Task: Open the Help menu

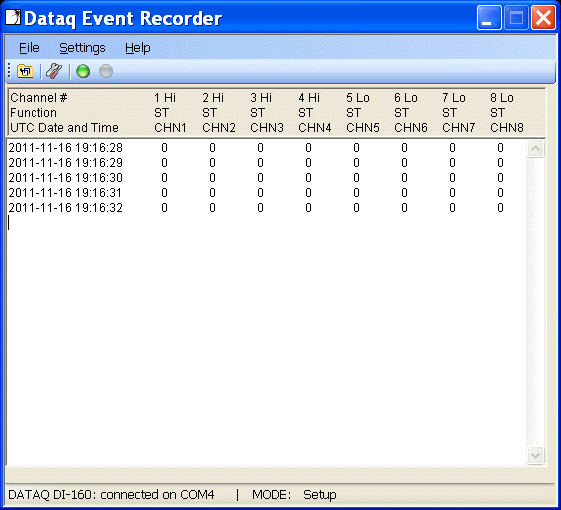Action: pyautogui.click(x=137, y=48)
